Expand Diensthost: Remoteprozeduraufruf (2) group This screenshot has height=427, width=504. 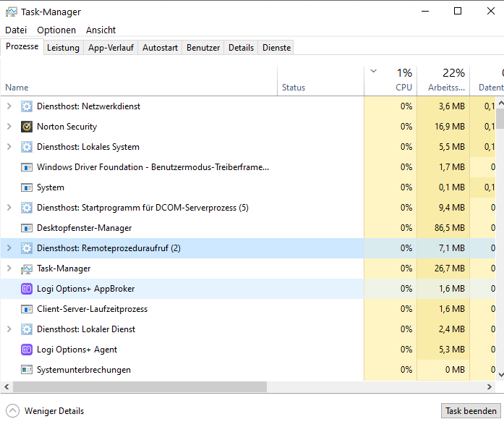(x=9, y=248)
